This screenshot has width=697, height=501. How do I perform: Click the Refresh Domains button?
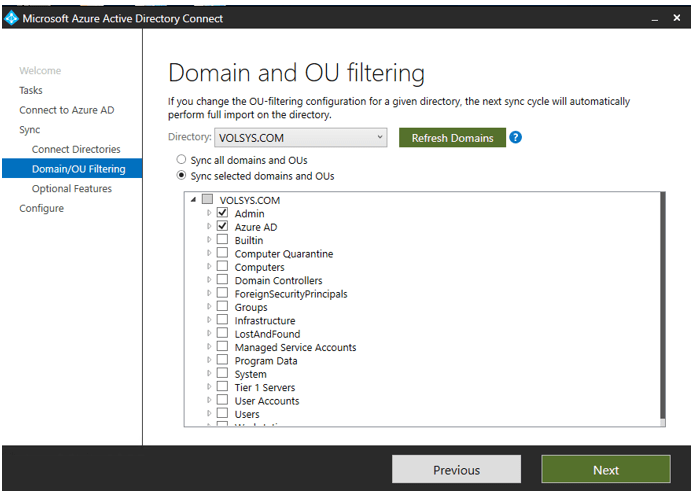click(452, 138)
